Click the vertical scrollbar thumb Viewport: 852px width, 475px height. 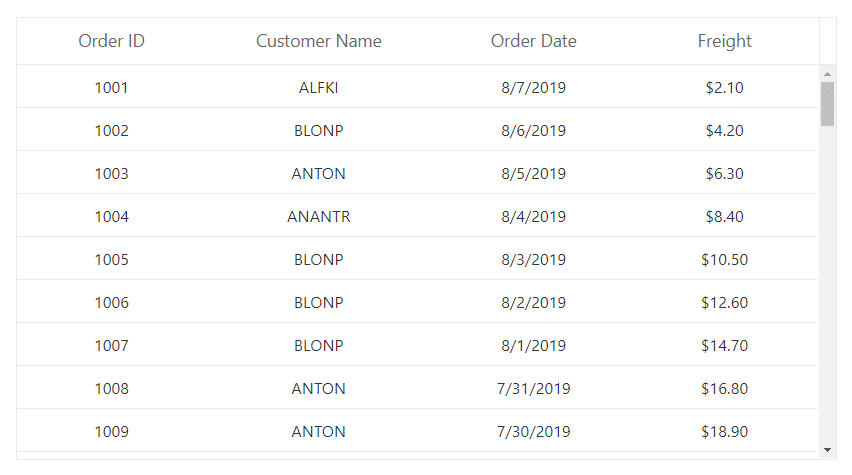coord(827,104)
